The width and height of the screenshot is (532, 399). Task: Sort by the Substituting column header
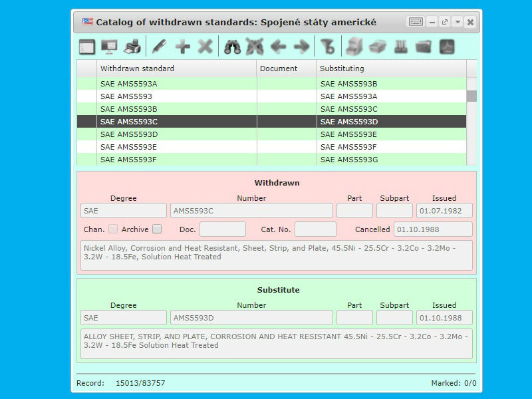point(392,68)
